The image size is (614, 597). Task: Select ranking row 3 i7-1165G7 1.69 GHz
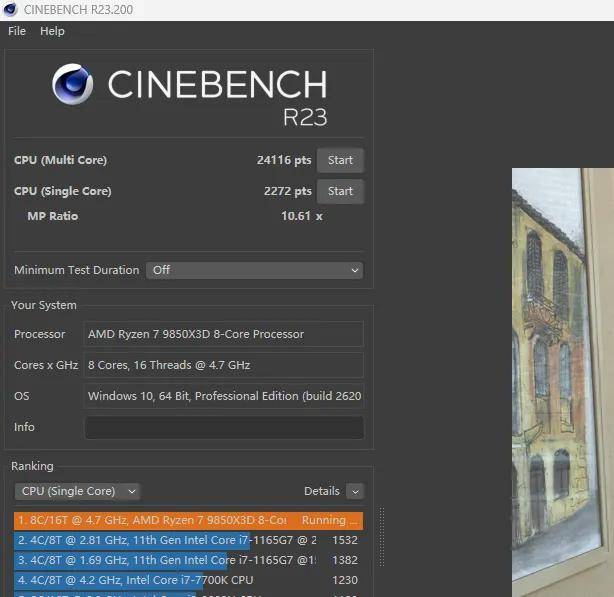pos(188,560)
